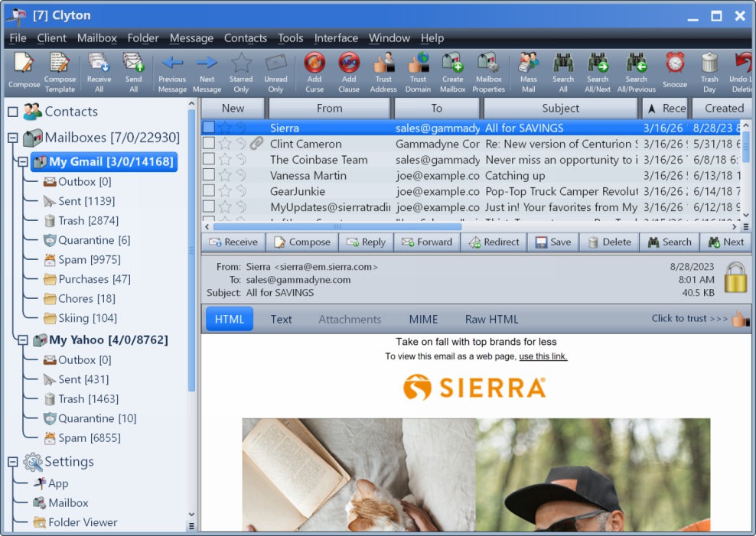This screenshot has width=756, height=536.
Task: Open the 'use this link' hyperlink
Action: tap(543, 356)
